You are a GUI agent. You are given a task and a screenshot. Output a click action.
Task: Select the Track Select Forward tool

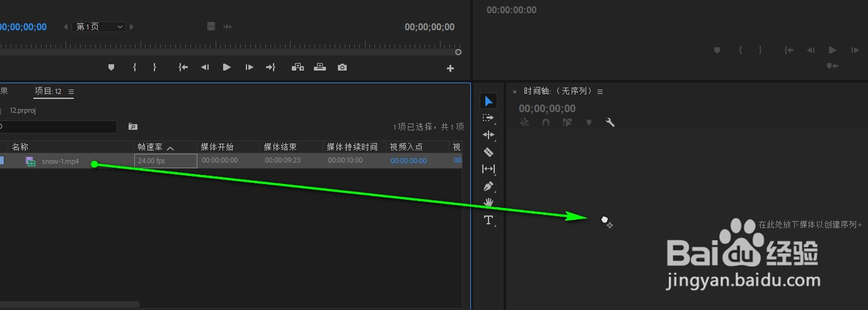coord(489,118)
